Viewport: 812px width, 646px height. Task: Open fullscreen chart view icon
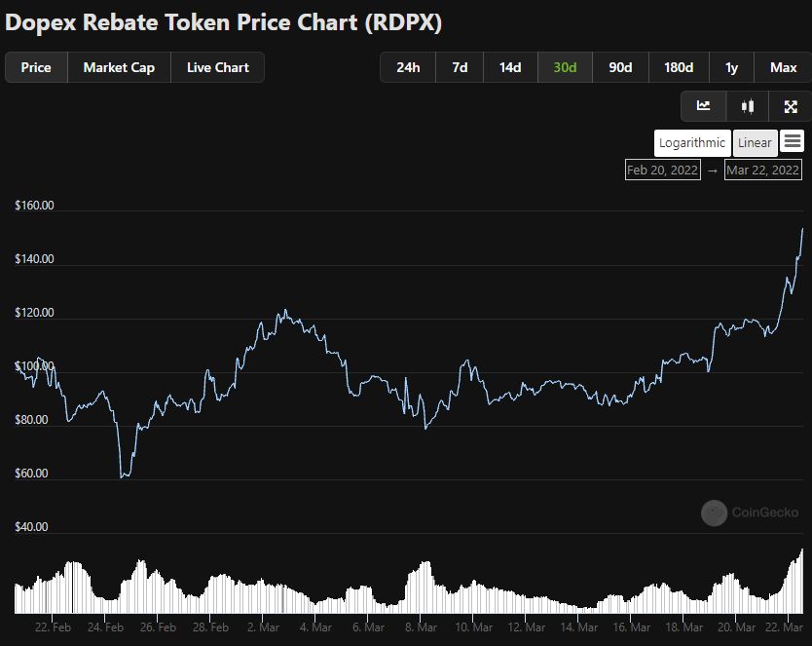pyautogui.click(x=791, y=106)
